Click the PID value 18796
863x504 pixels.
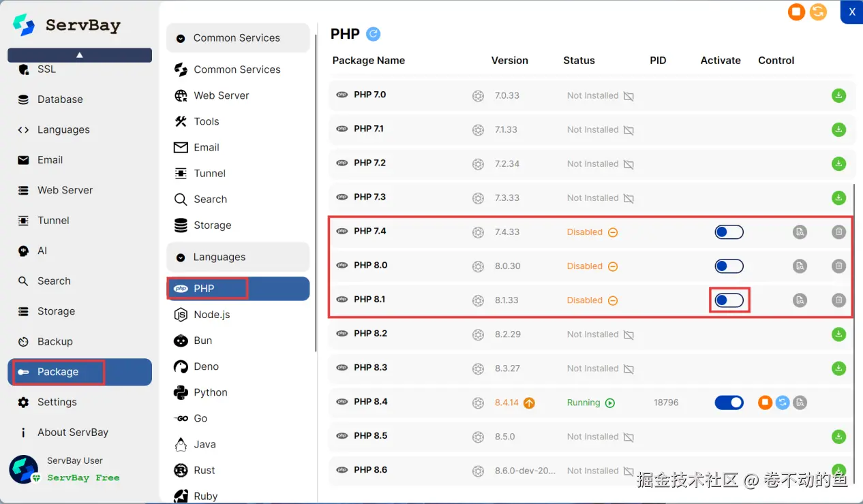tap(666, 403)
